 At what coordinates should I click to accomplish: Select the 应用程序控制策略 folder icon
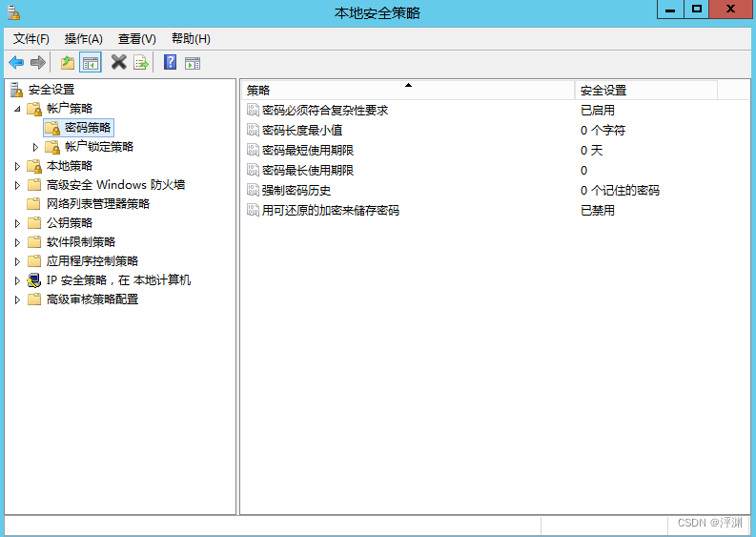click(x=33, y=261)
